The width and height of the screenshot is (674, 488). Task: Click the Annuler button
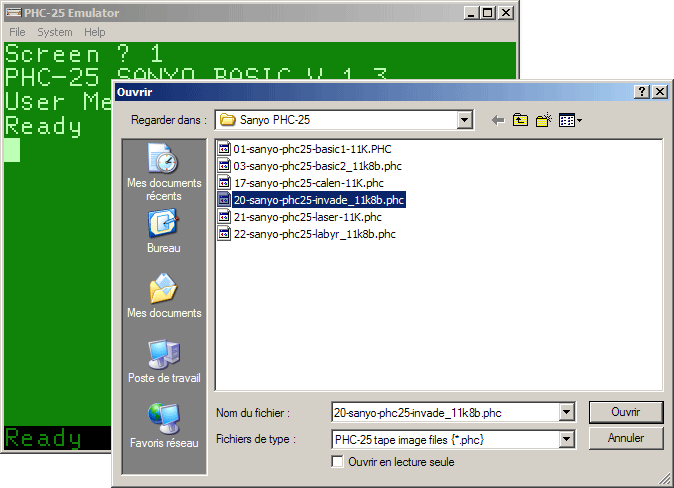(x=625, y=439)
